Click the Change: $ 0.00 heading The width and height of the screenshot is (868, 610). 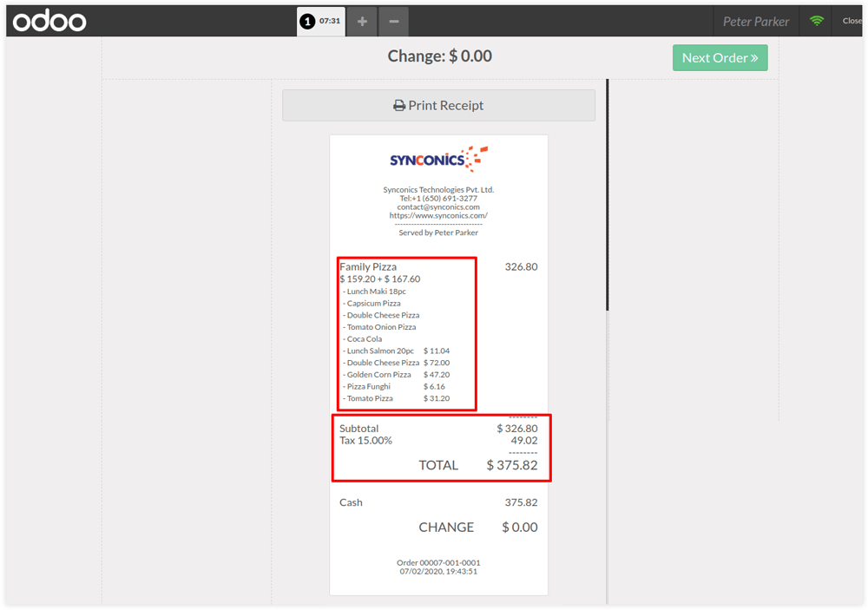439,56
